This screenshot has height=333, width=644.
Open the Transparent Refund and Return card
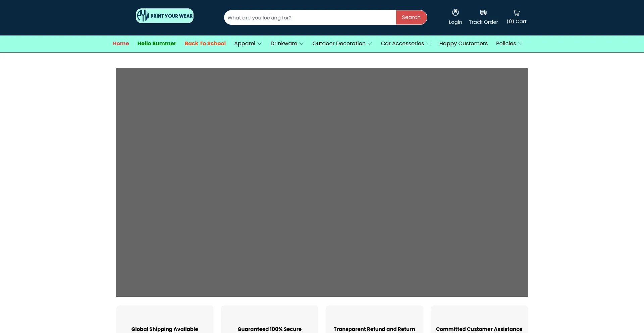374,322
